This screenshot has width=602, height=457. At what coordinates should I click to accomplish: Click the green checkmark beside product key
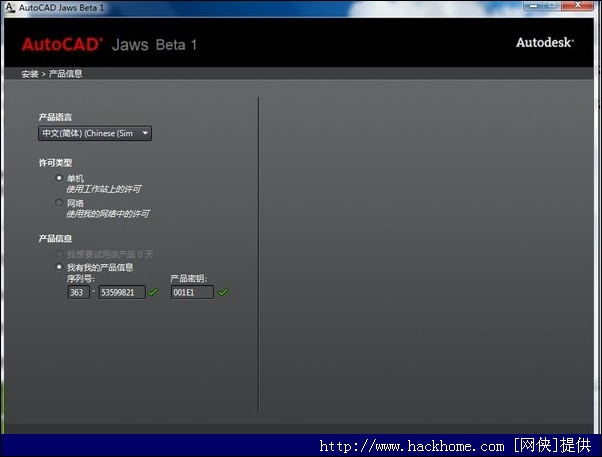point(223,292)
